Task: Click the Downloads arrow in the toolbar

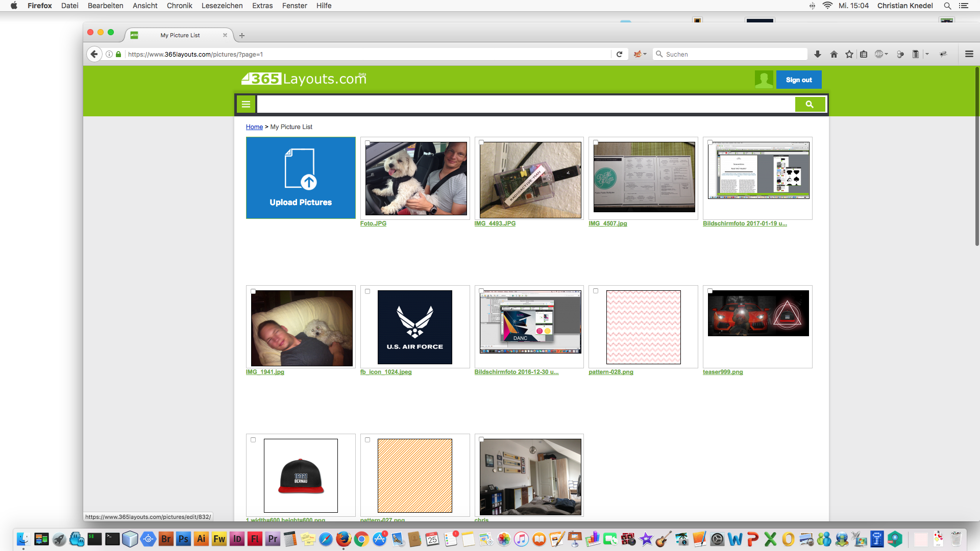Action: [x=817, y=54]
